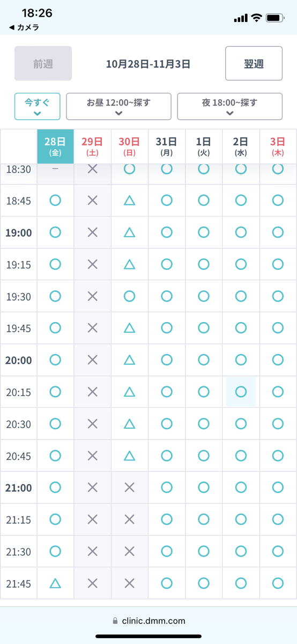Screen dimensions: 297x644
Task: Open the 夜 18:00~探す dropdown
Action: tap(229, 106)
